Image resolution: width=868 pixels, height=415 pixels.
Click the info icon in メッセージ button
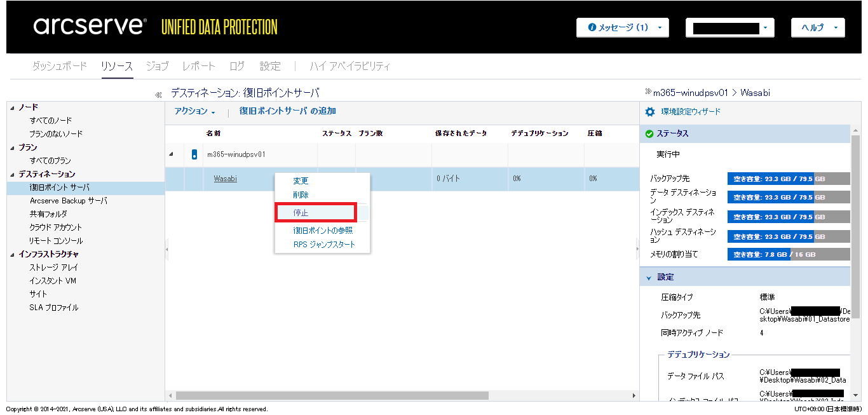click(x=592, y=27)
